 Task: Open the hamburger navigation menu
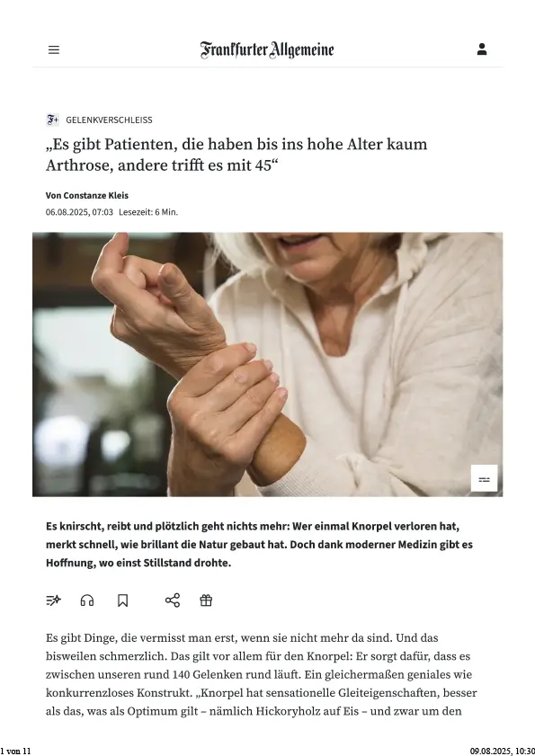54,49
